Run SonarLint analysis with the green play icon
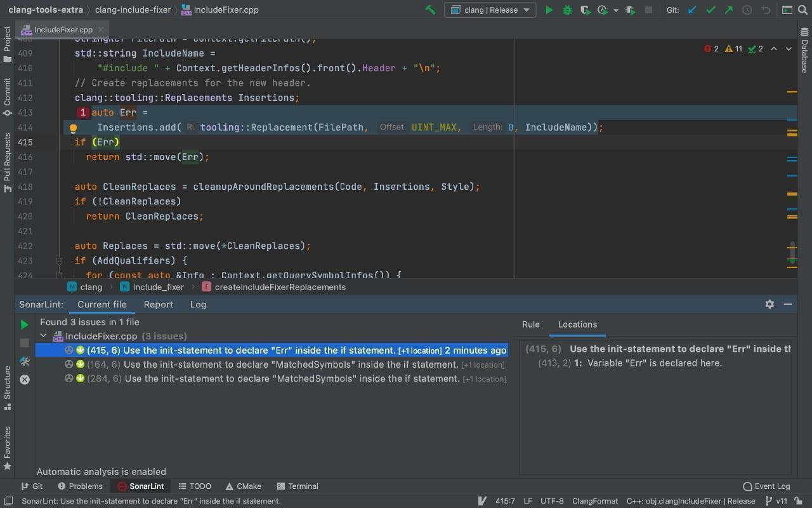 (24, 325)
